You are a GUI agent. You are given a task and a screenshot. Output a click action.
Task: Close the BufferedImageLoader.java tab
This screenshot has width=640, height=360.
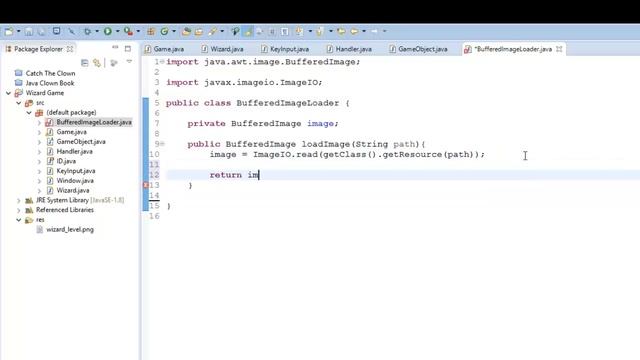[x=559, y=49]
